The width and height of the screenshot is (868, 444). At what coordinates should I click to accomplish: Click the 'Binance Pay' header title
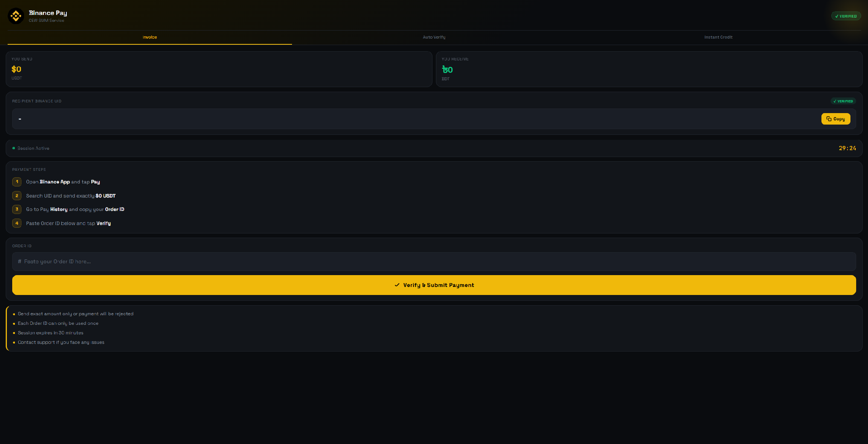[48, 13]
